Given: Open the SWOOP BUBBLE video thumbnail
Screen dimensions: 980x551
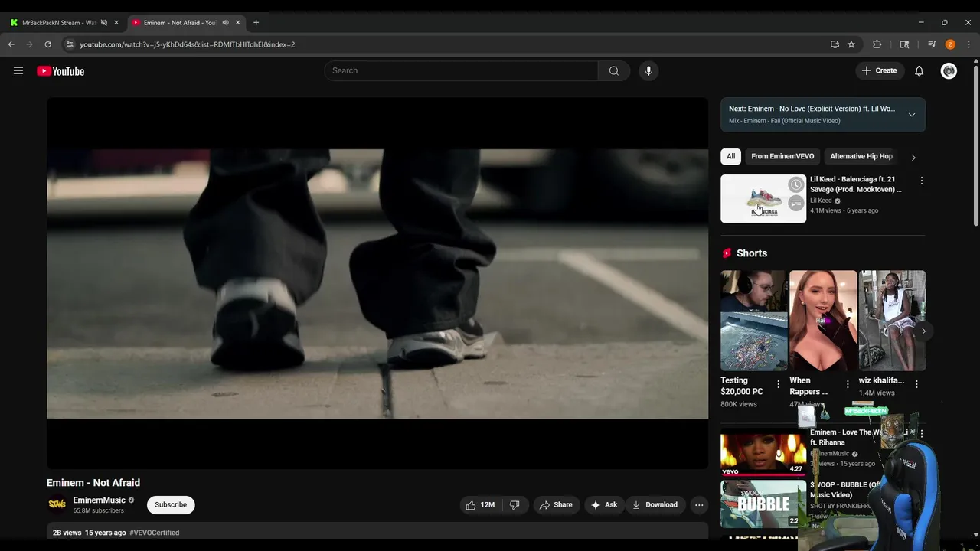Looking at the screenshot, I should 763,504.
